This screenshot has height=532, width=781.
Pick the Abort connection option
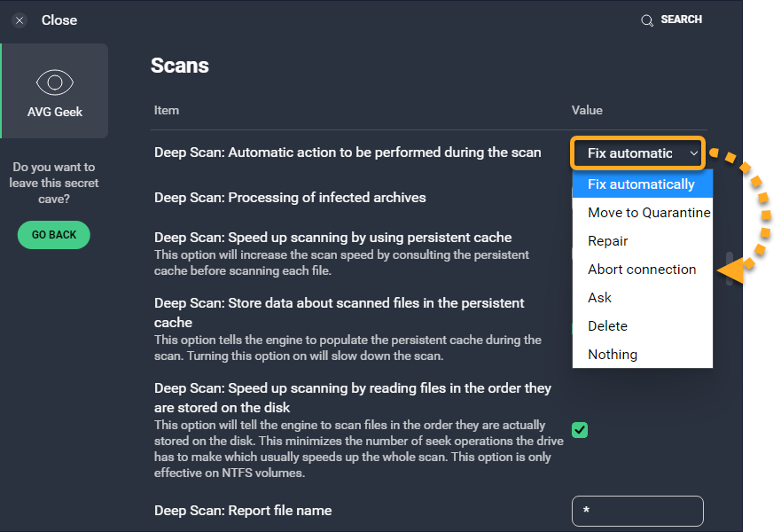tap(642, 270)
